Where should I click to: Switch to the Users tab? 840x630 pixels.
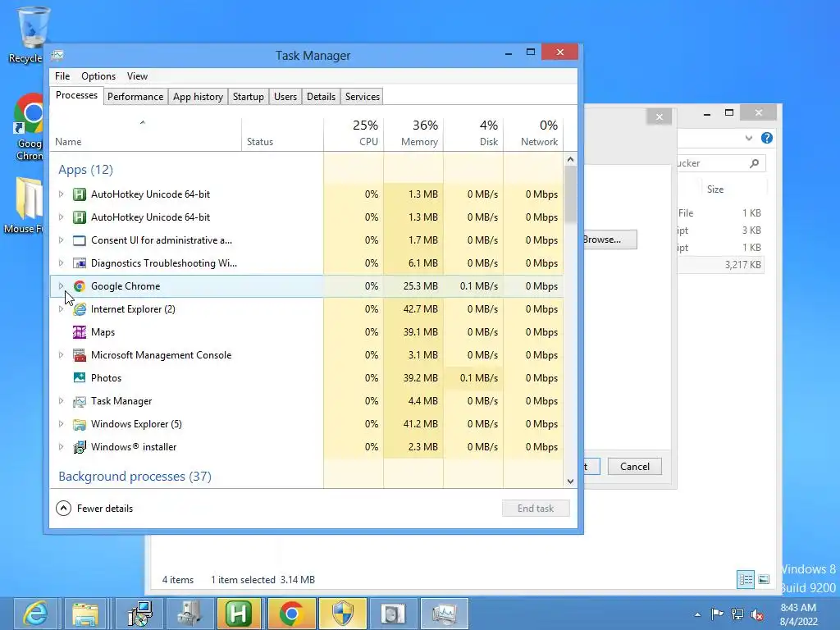(x=285, y=97)
